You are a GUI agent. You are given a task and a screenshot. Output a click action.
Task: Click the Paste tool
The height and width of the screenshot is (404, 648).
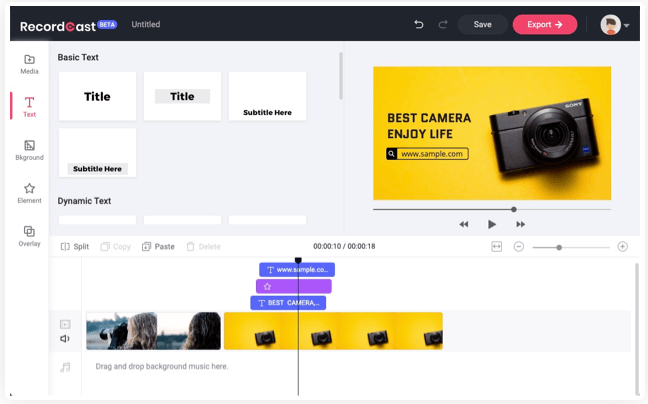coord(158,247)
